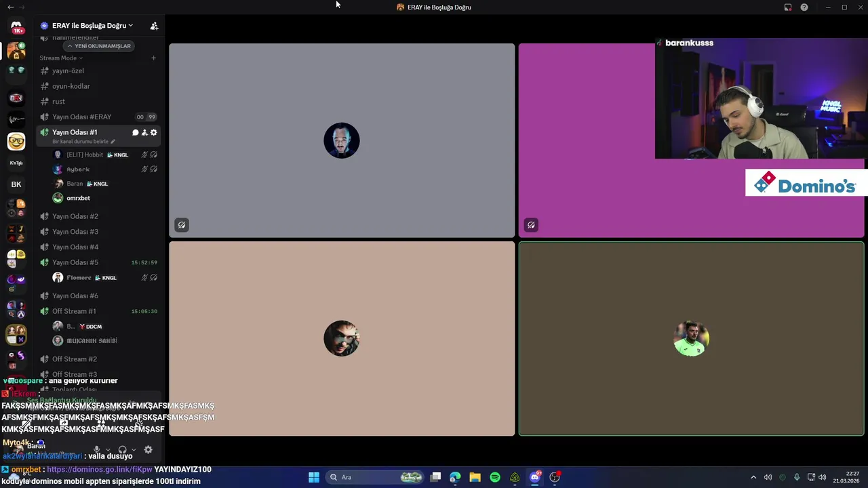Click video-off icon on the purple tile
The width and height of the screenshot is (868, 488).
531,225
